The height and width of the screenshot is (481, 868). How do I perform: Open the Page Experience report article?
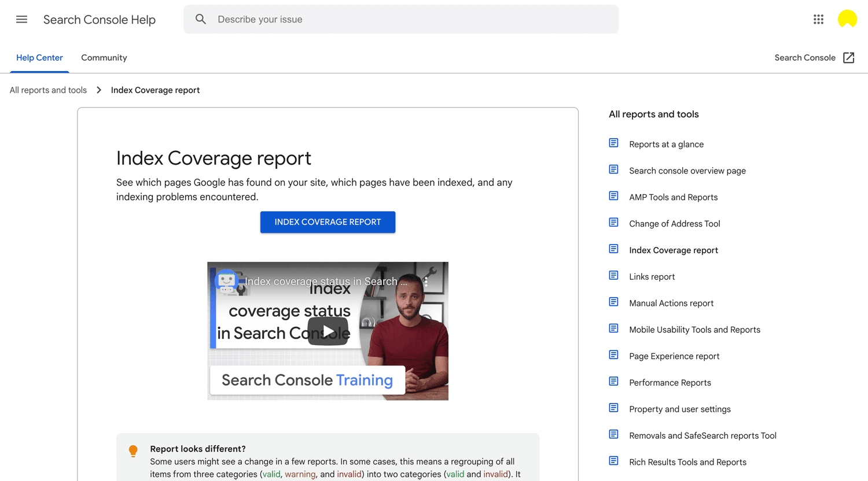pyautogui.click(x=675, y=357)
